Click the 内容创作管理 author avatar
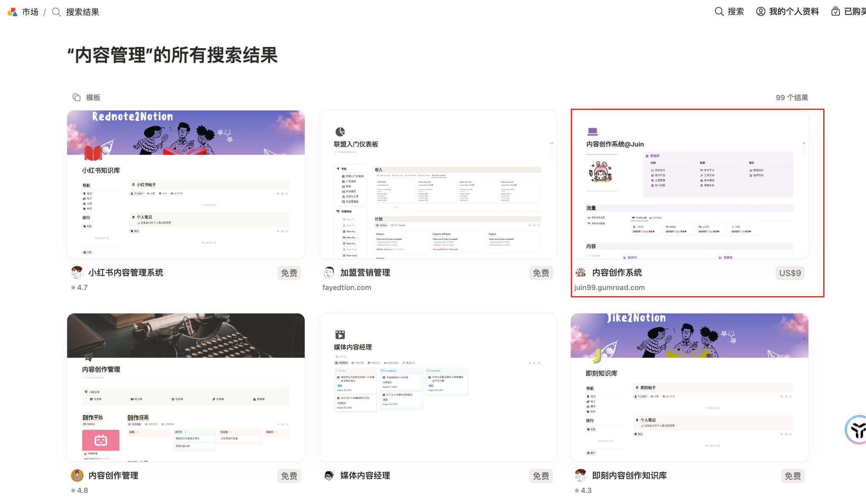Viewport: 866px width, 504px height. (x=77, y=475)
